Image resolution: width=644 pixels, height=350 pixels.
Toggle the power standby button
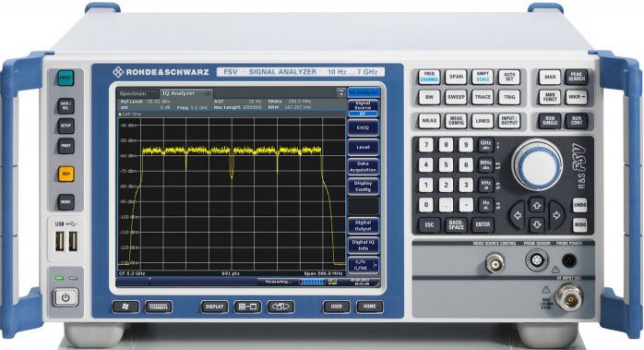tap(66, 297)
